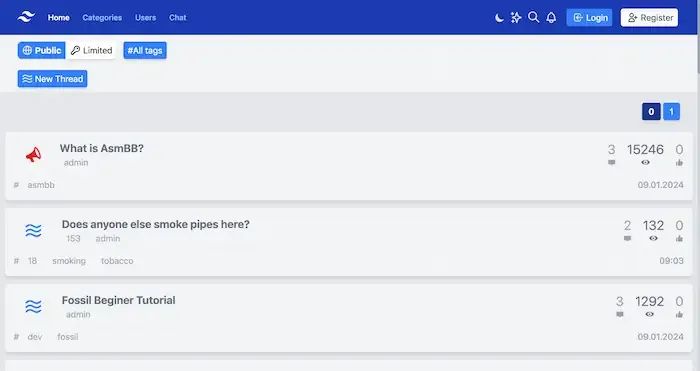Click the sparkle theme icon in header
This screenshot has width=700, height=371.
point(516,17)
